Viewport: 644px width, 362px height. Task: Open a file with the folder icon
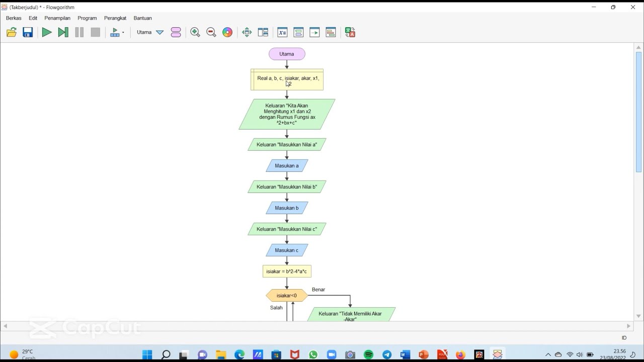coord(12,32)
